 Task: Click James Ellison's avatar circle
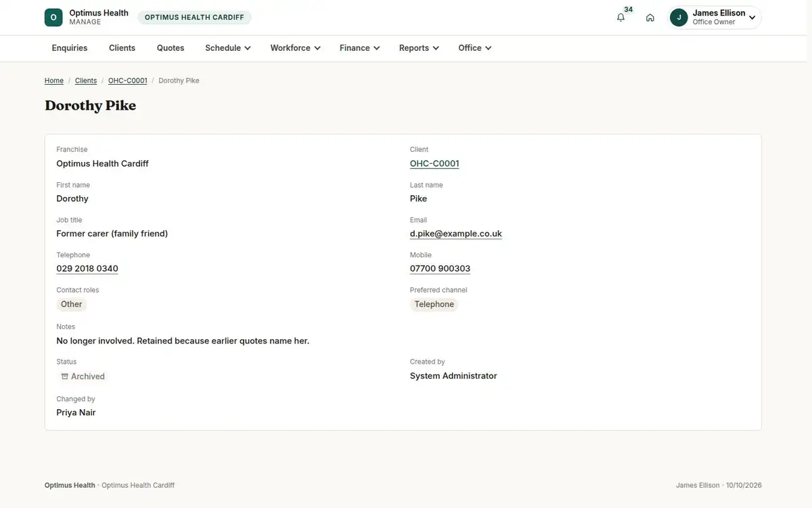coord(679,18)
